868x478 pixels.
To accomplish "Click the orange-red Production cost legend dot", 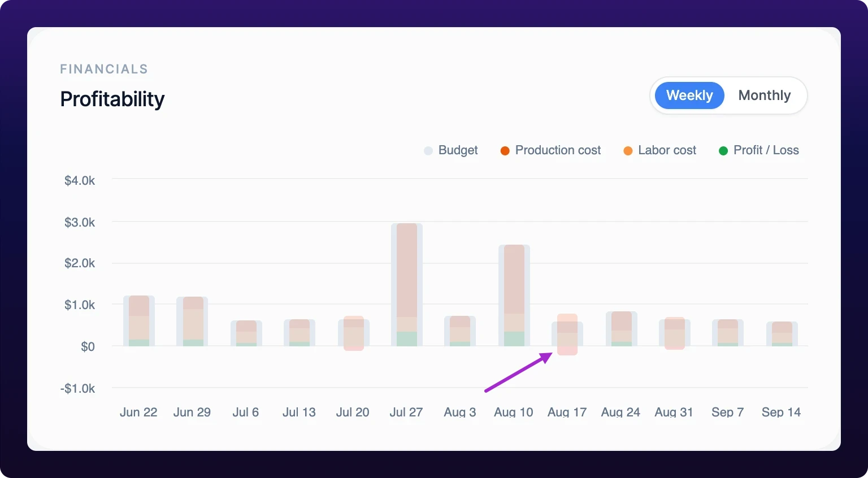I will (x=505, y=151).
